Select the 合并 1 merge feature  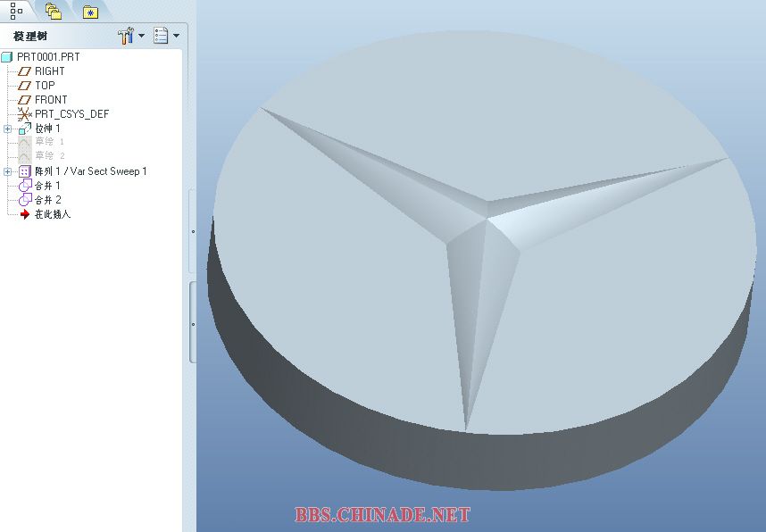coord(47,186)
